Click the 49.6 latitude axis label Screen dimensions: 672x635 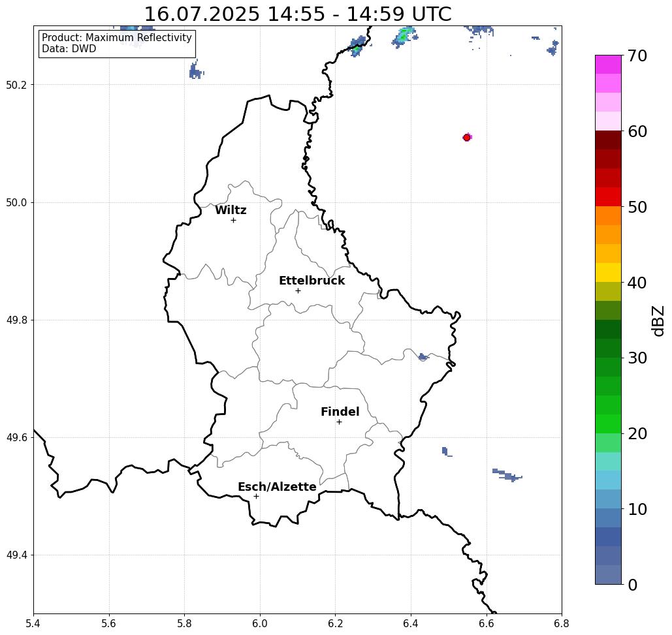pyautogui.click(x=16, y=438)
